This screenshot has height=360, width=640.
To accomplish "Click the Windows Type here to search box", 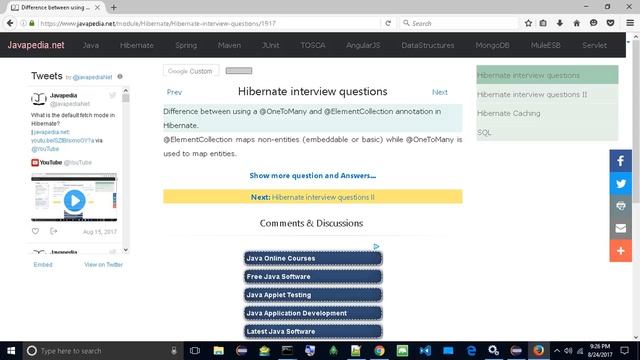I will pyautogui.click(x=101, y=351).
